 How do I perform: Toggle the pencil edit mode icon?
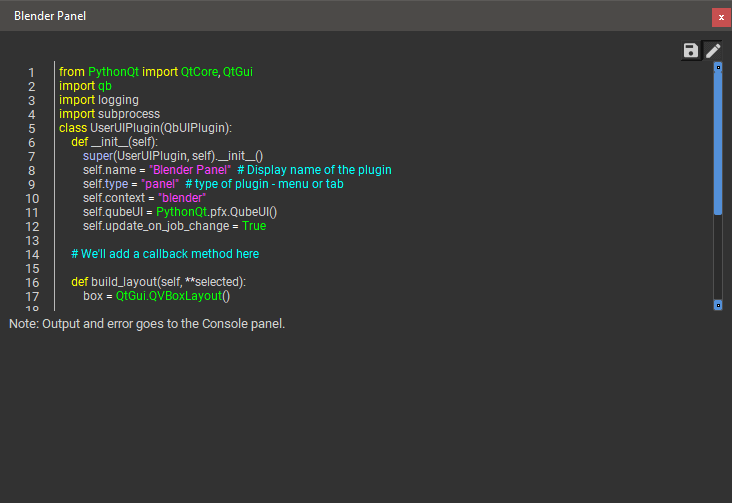pyautogui.click(x=713, y=51)
